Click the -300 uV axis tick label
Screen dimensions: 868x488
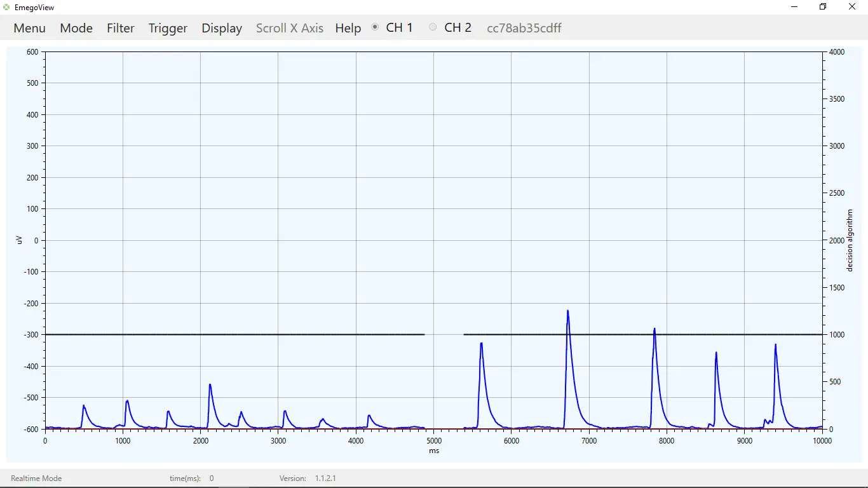click(x=31, y=334)
